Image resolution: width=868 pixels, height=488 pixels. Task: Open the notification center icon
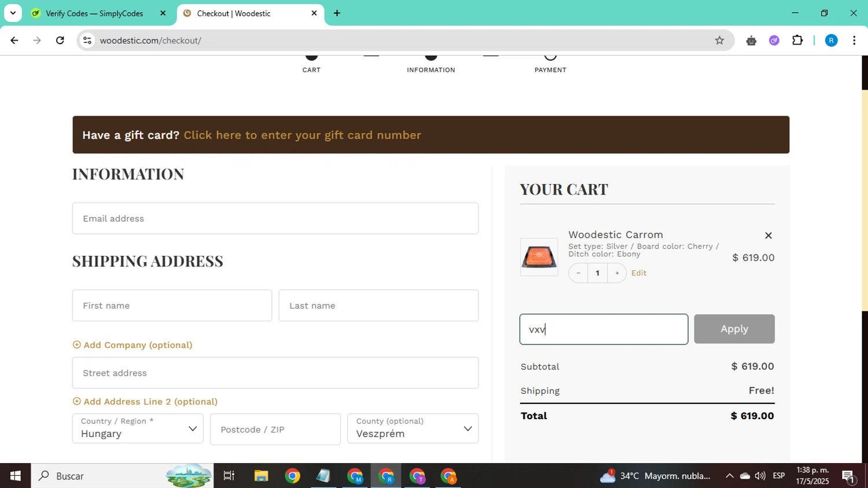tap(849, 476)
